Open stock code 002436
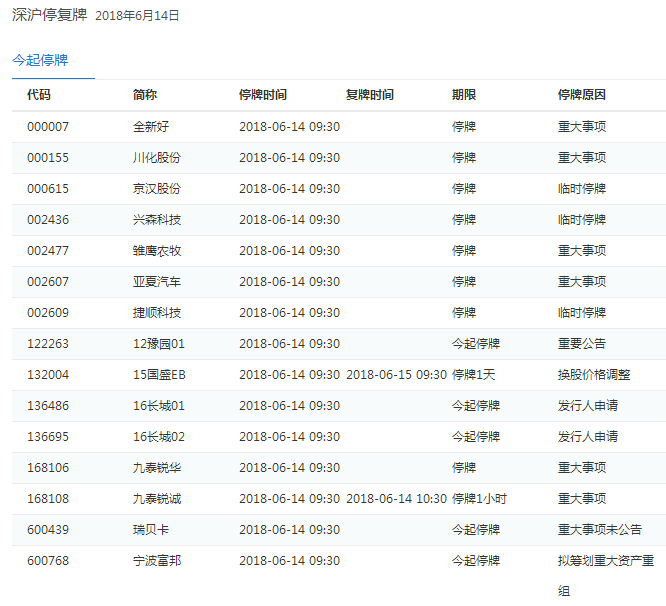The height and width of the screenshot is (606, 666). pyautogui.click(x=48, y=220)
